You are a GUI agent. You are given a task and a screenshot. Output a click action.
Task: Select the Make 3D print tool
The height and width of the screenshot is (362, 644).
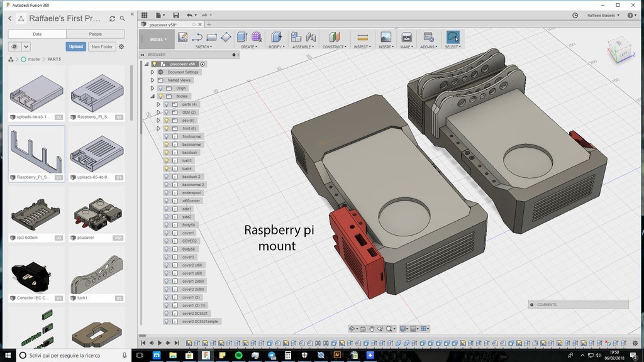click(x=406, y=37)
